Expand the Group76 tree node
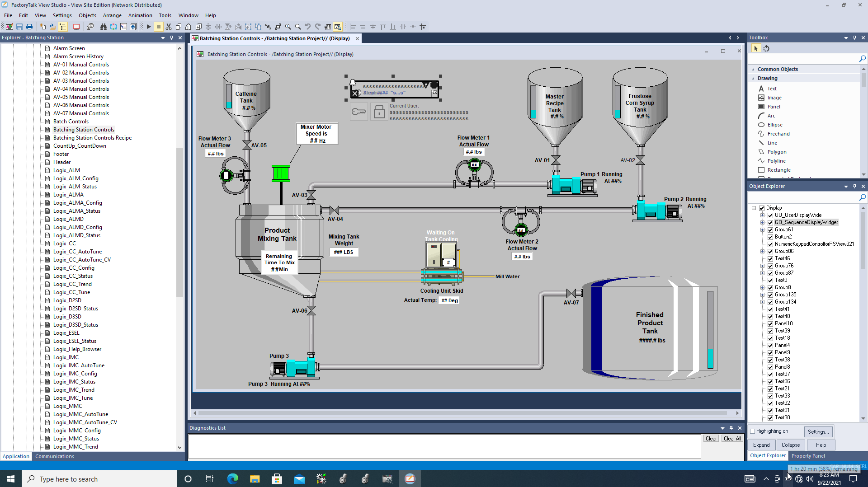Viewport: 868px width, 487px height. click(x=762, y=266)
